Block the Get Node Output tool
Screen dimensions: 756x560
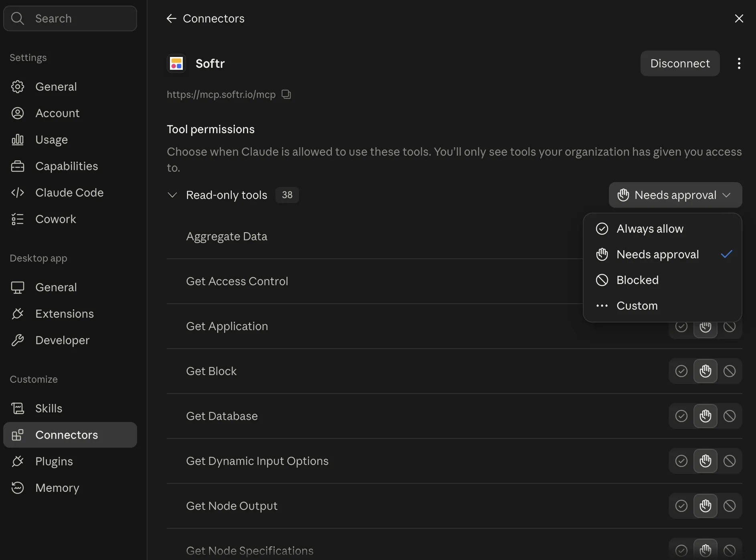[730, 506]
